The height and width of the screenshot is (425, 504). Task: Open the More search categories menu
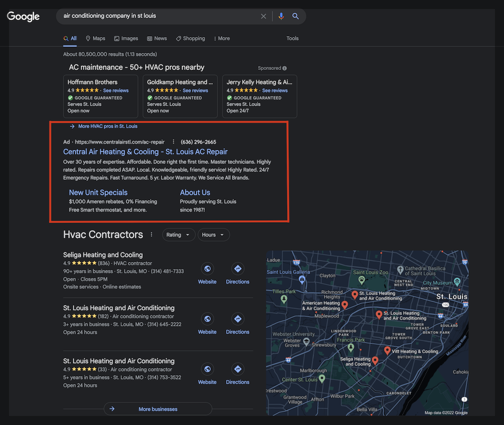(x=221, y=38)
